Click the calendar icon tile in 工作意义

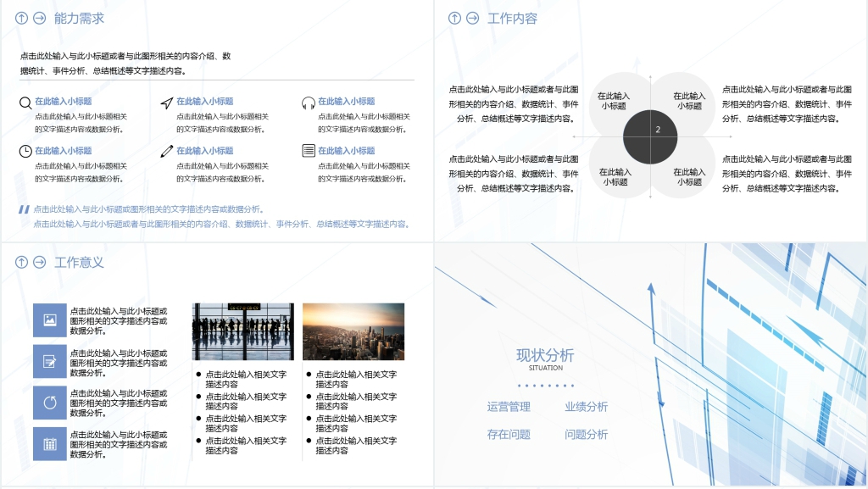[50, 443]
